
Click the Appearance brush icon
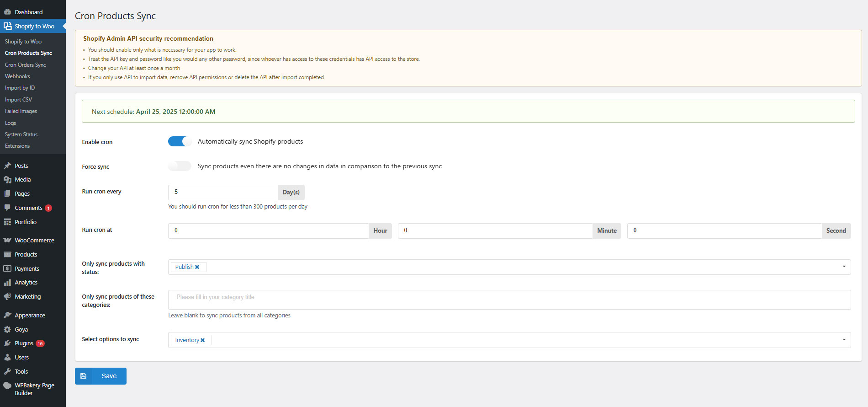click(x=7, y=315)
